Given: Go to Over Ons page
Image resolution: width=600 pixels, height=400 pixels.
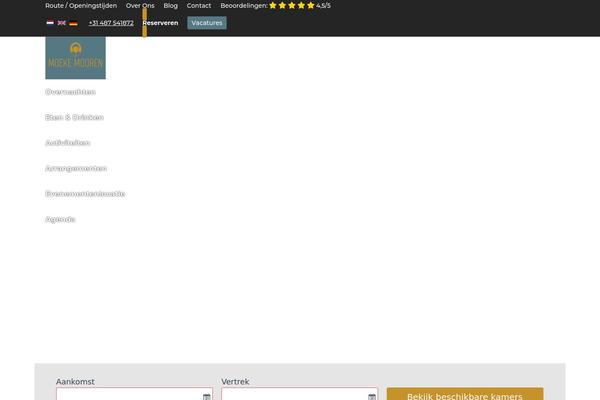Looking at the screenshot, I should pos(140,6).
